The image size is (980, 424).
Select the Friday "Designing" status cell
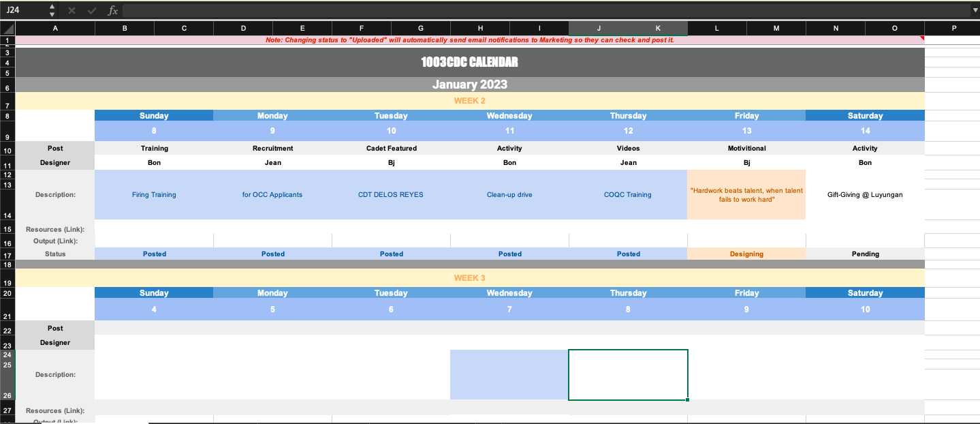pos(746,254)
